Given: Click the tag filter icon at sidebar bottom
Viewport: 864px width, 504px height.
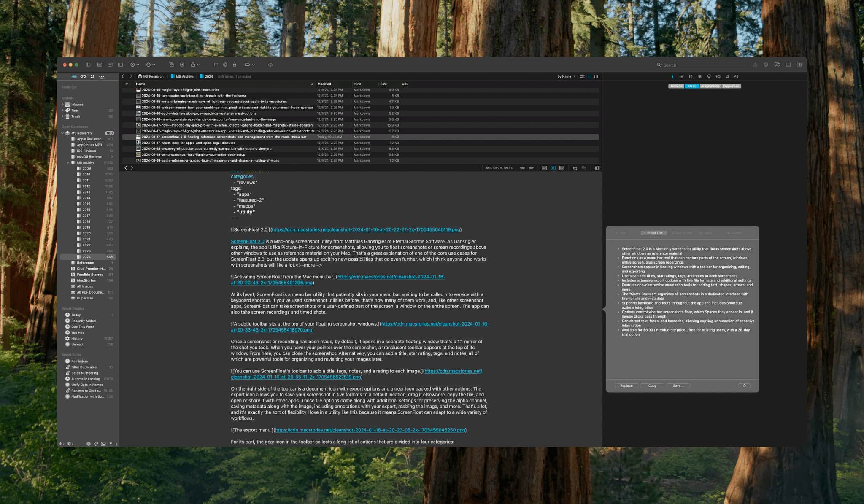Looking at the screenshot, I should point(96,444).
